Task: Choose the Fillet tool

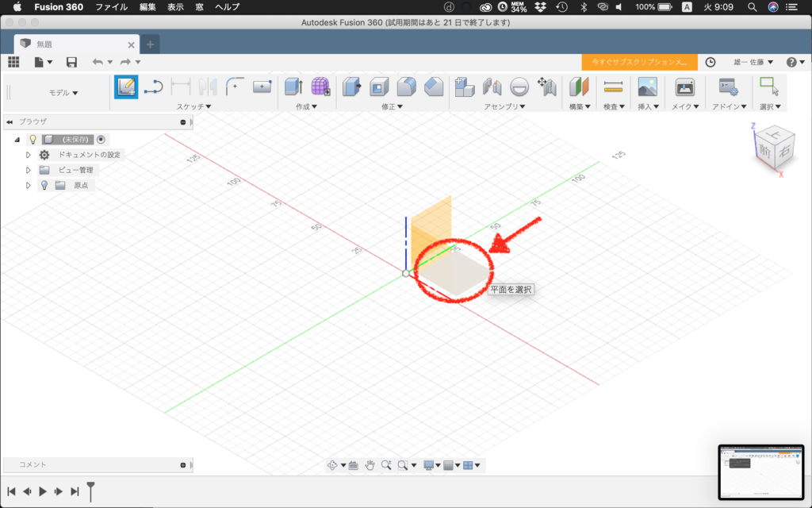Action: [x=407, y=87]
